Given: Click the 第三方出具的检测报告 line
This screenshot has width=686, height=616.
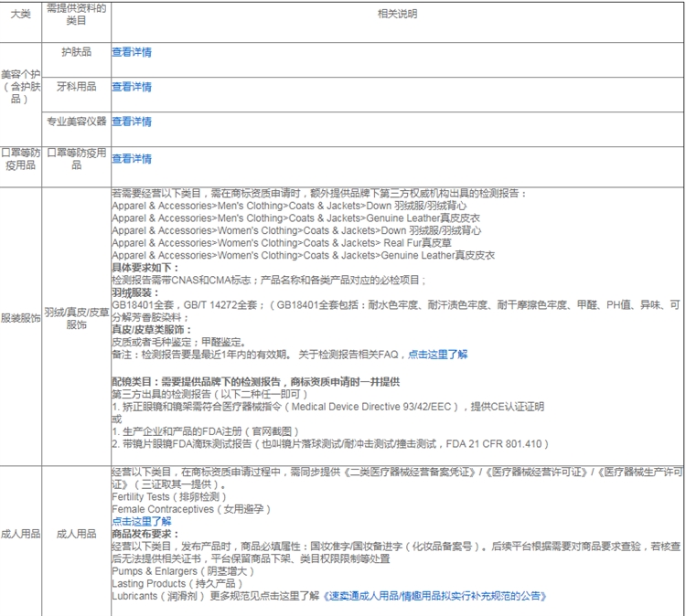Looking at the screenshot, I should coord(210,394).
